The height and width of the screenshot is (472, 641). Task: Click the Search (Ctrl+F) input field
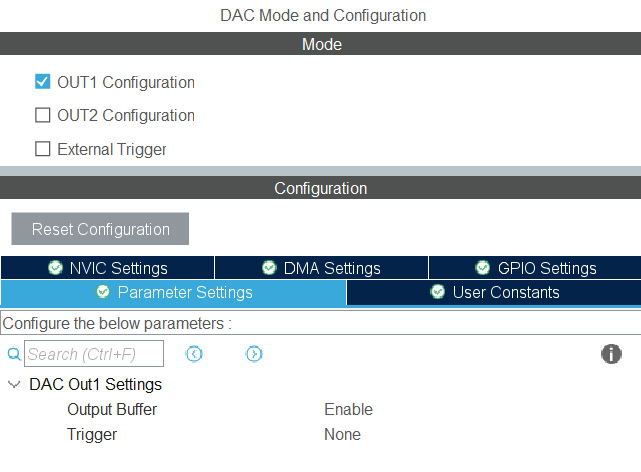coord(94,354)
